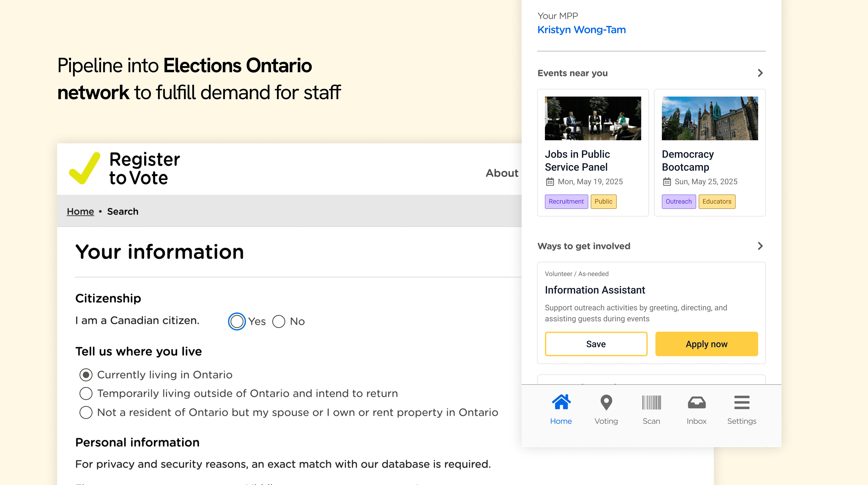Choose Not a resident of Ontario option
Viewport: 868px width, 485px height.
point(86,412)
